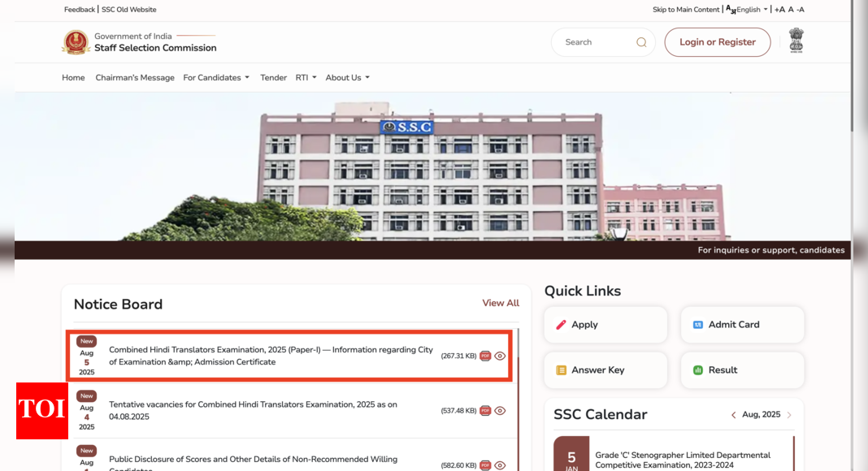Reset font size with the plain A control

791,10
